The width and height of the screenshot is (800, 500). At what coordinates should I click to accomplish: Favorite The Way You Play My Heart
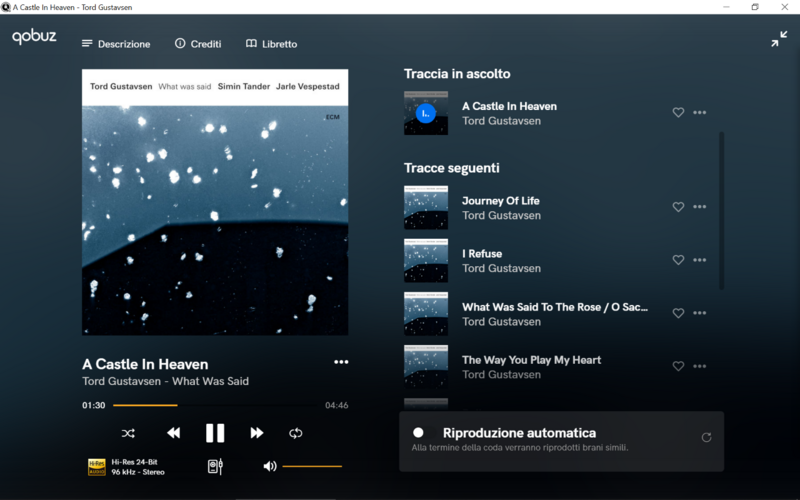click(x=678, y=366)
